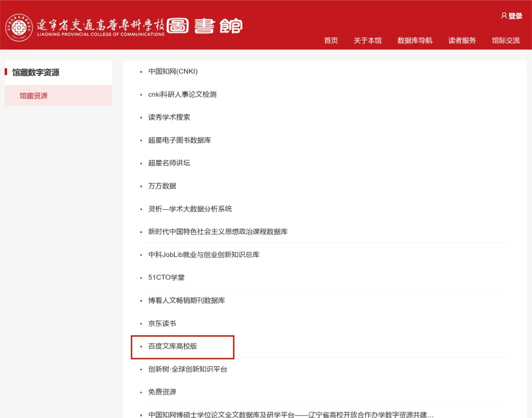This screenshot has height=418, width=532.
Task: Click the college emblem logo icon
Action: tap(19, 28)
